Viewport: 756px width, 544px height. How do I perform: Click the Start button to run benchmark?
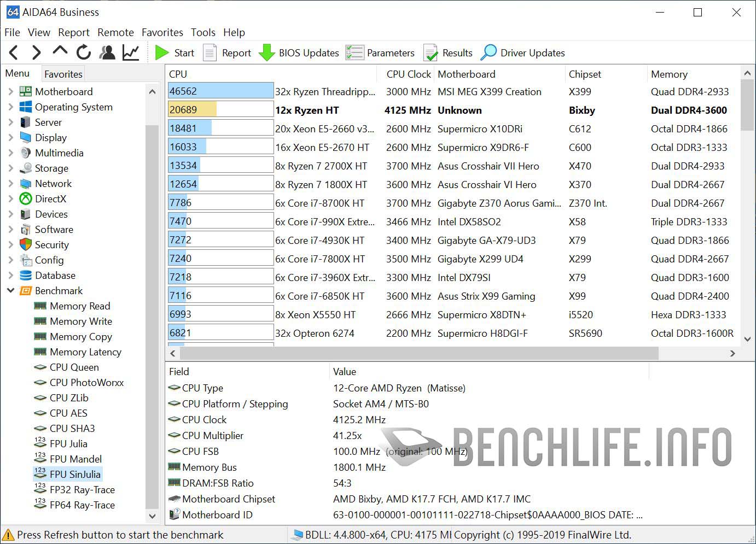pyautogui.click(x=175, y=52)
